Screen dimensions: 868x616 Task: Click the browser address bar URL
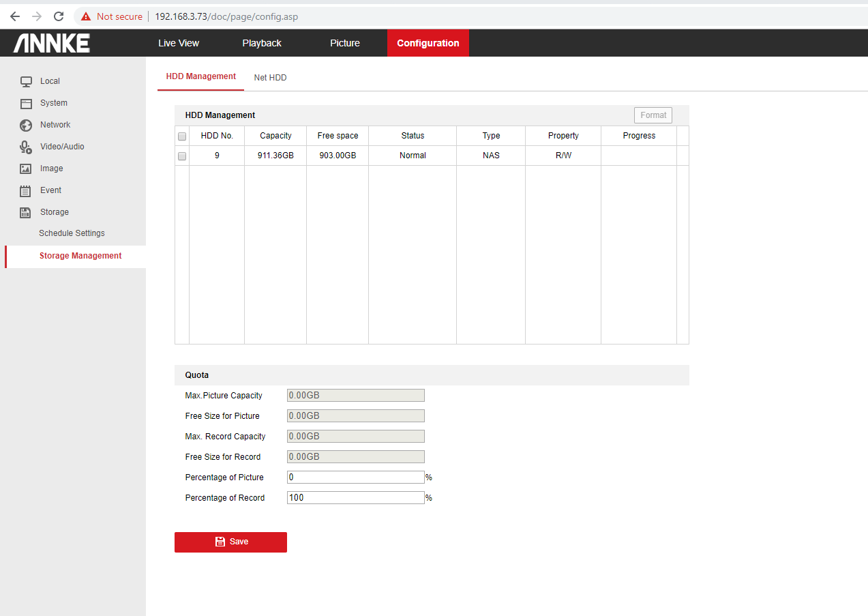tap(226, 16)
